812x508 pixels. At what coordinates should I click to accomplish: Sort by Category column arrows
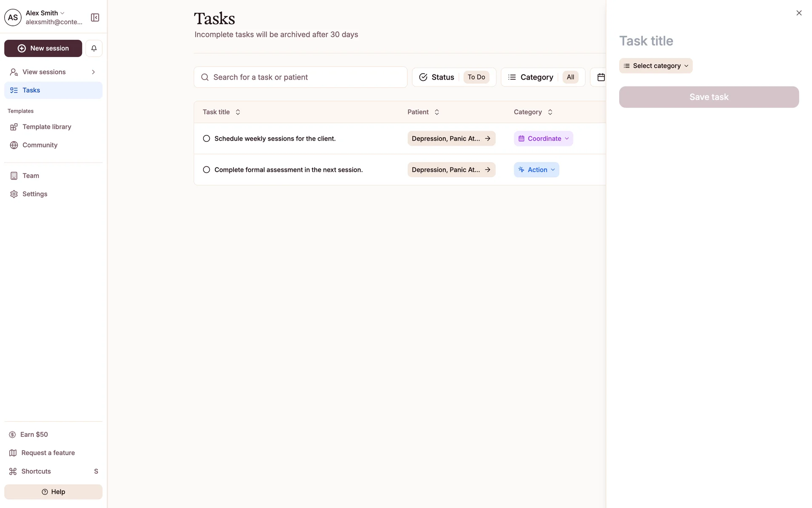pyautogui.click(x=550, y=112)
